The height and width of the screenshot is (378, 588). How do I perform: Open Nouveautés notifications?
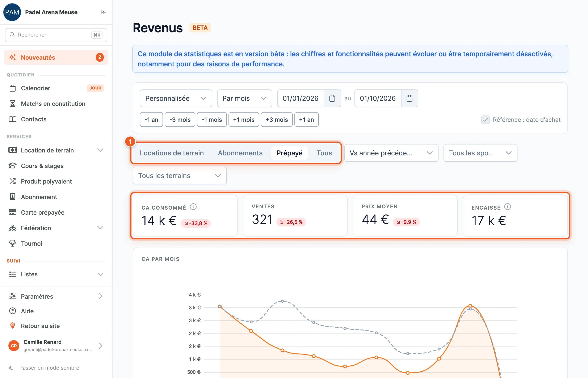coord(56,58)
